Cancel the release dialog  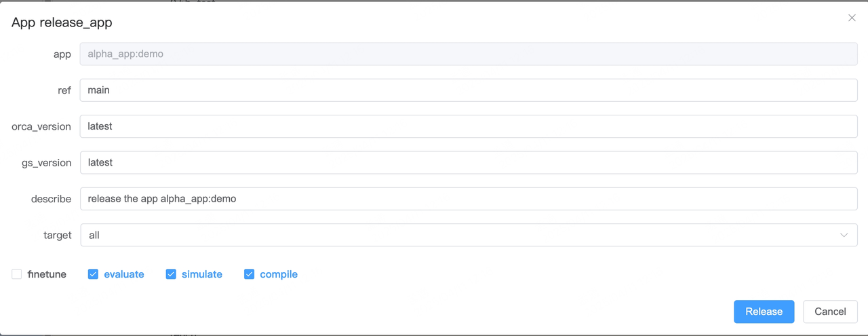point(830,312)
